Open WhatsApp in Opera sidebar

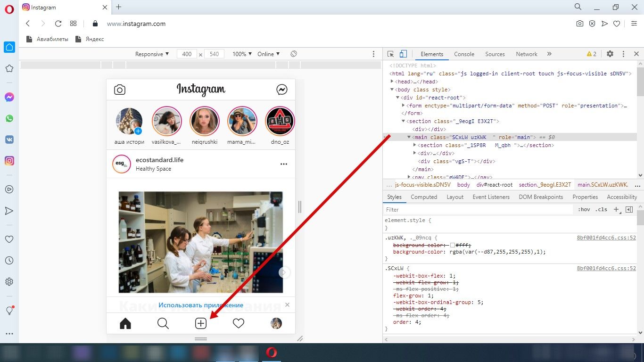[x=9, y=119]
